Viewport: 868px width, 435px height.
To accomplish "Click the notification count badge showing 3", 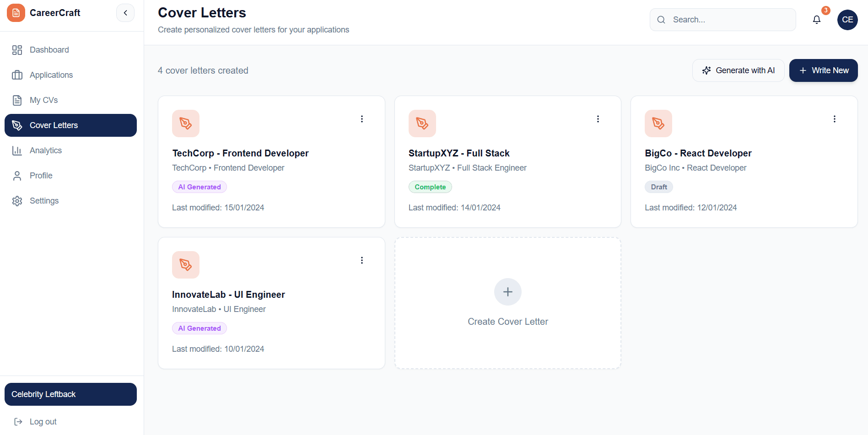I will 826,11.
